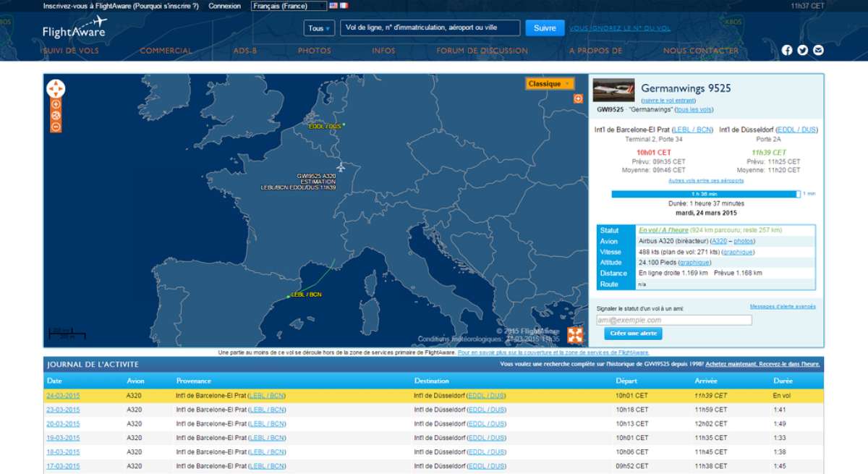This screenshot has height=474, width=868.
Task: Click the FlightAware logo
Action: 75,27
